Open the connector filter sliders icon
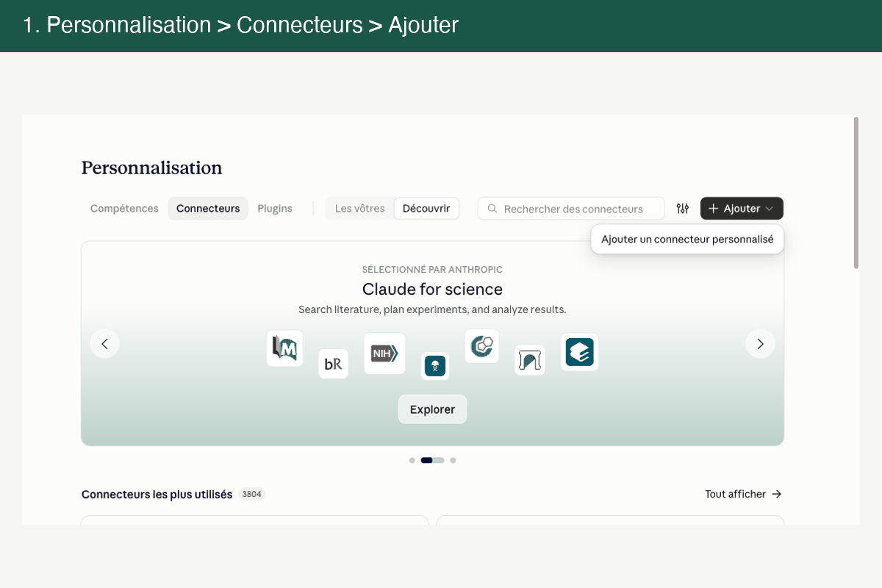Viewport: 882px width, 588px height. click(x=683, y=209)
